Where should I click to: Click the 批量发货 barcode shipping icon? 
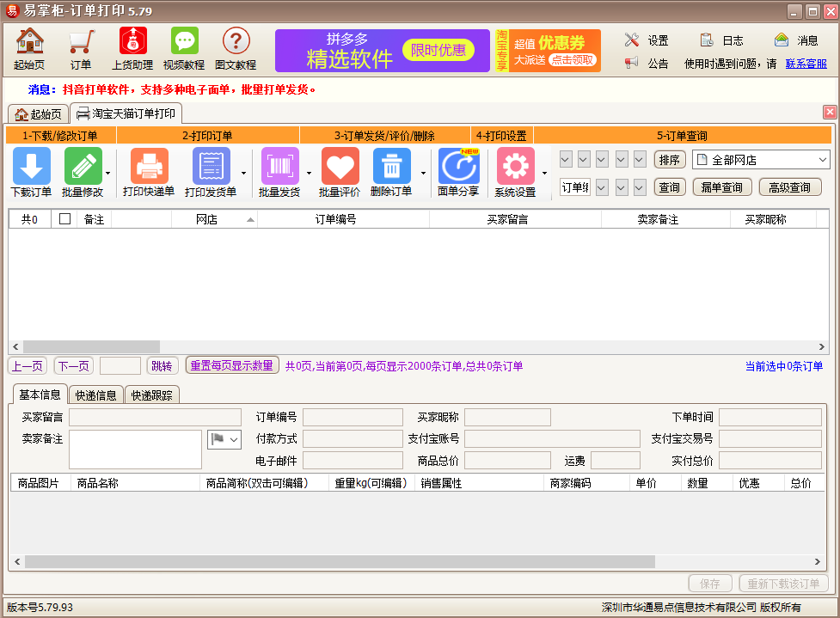tap(279, 166)
